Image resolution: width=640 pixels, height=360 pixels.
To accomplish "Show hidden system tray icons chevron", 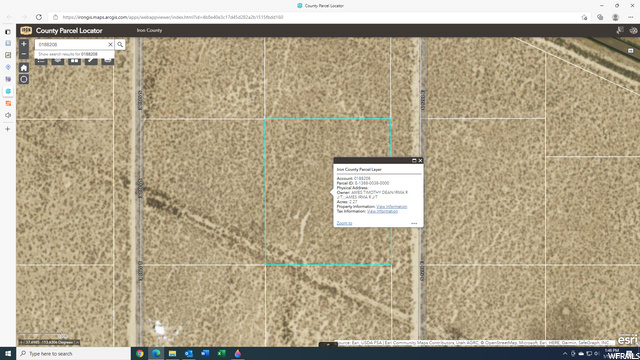I will (565, 353).
